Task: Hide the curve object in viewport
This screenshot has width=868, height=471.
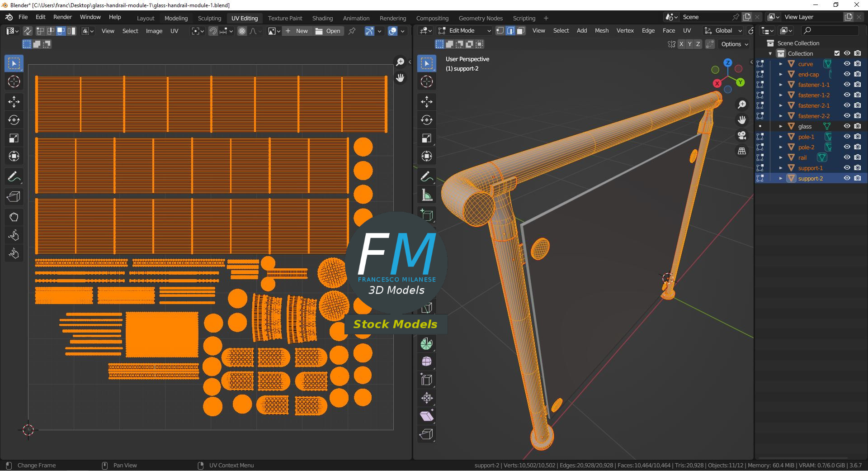Action: pos(847,64)
